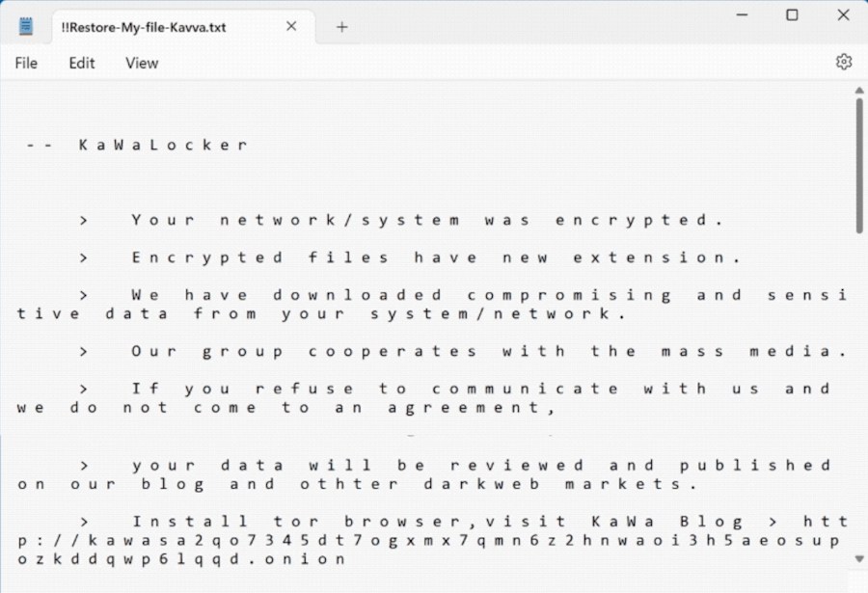
Task: Close the !!Restore-My-file-Kavva.txt tab
Action: coord(291,26)
